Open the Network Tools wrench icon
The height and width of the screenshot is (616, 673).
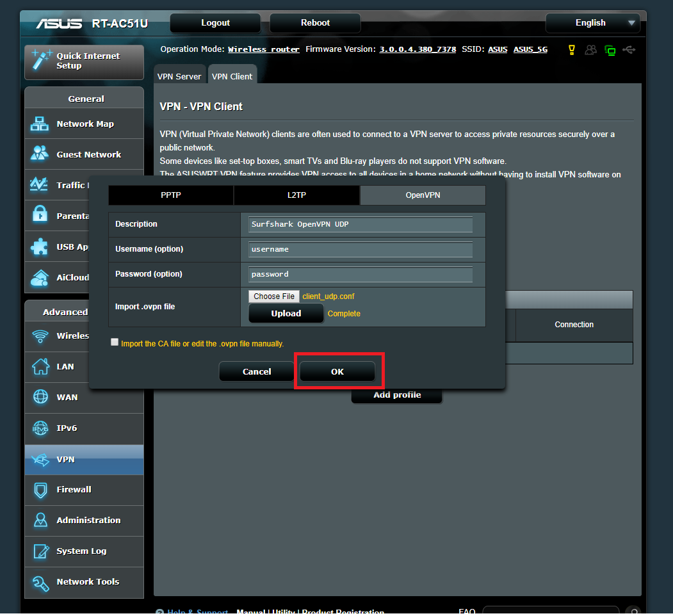(40, 582)
